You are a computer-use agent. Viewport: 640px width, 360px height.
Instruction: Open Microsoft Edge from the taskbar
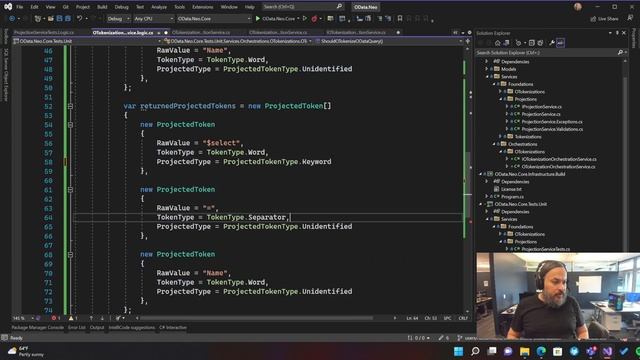541,351
